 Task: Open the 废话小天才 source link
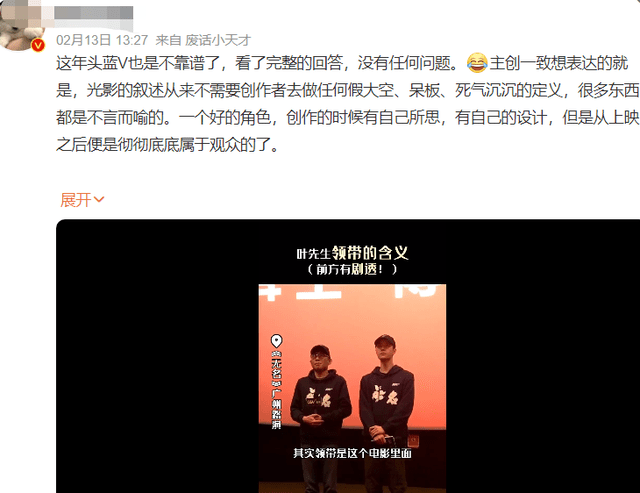(218, 40)
